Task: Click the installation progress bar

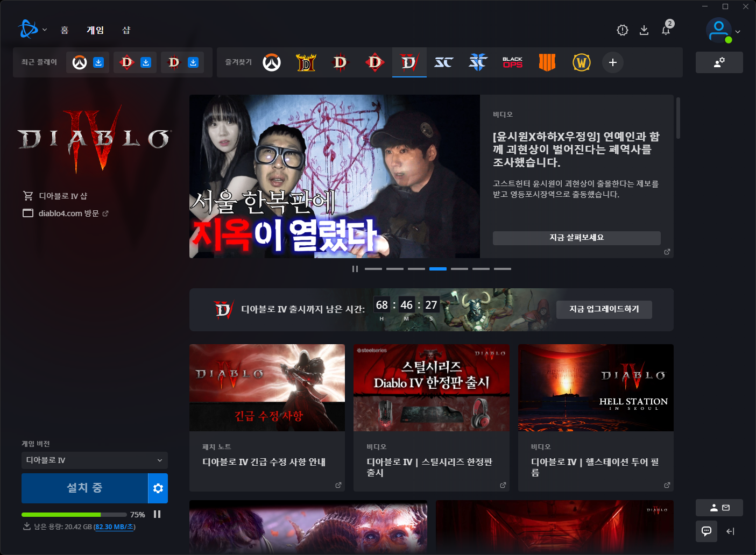Action: [x=74, y=515]
